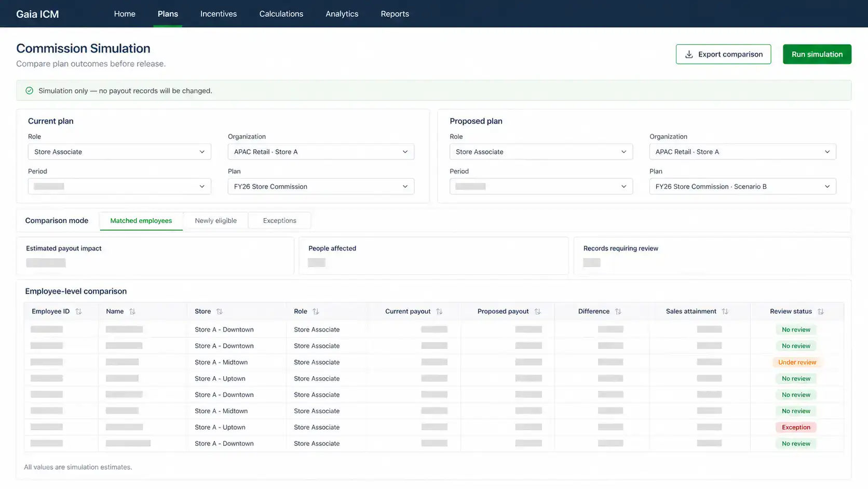Open Reports in top navigation
Viewport: 868px width, 489px height.
pos(395,14)
